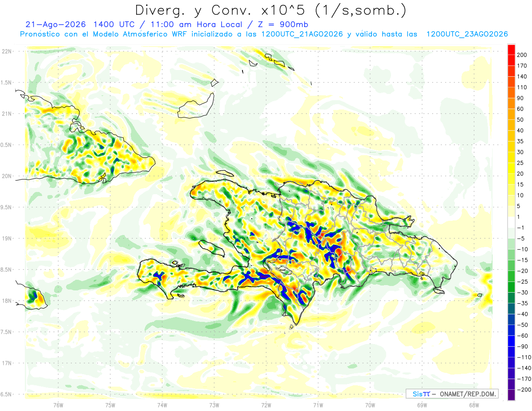This screenshot has width=532, height=411.
Task: Click the '8.5N' latitude label
Action: tap(6, 270)
